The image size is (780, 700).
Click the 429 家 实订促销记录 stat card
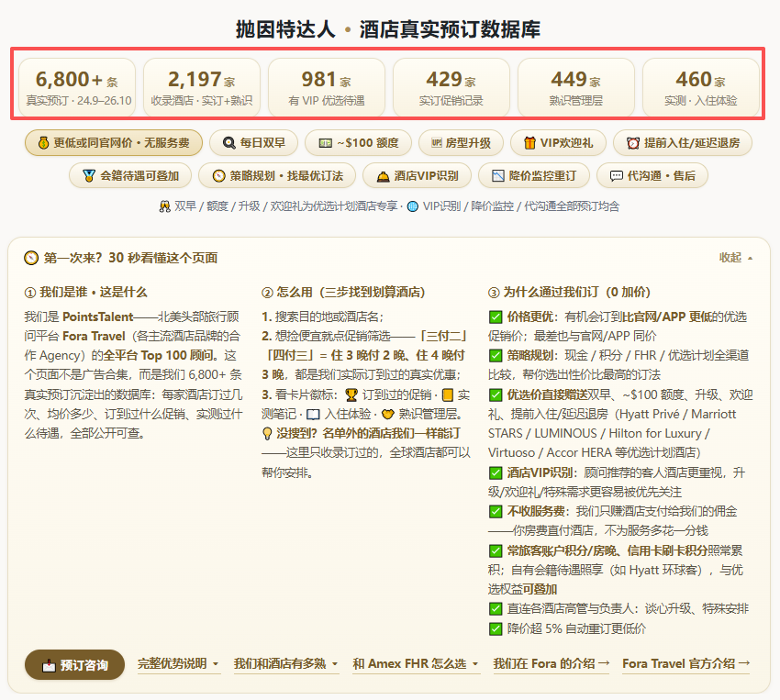pyautogui.click(x=451, y=87)
